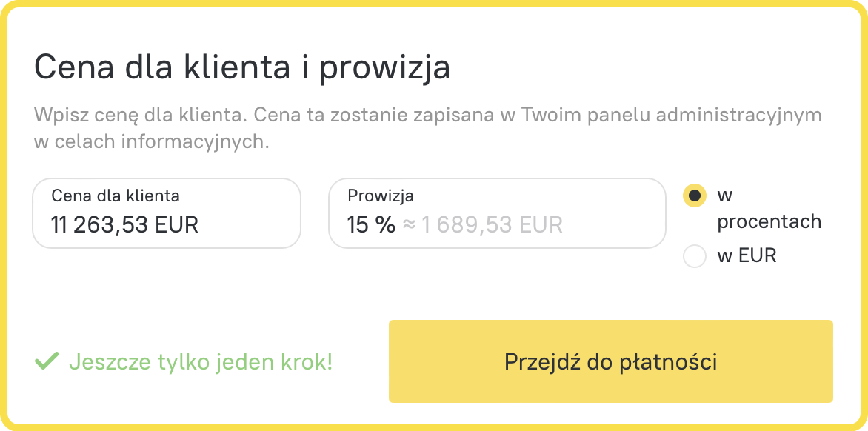Screen dimensions: 868x431
Task: Click the "w celach informacyjnych" text line
Action: (151, 141)
